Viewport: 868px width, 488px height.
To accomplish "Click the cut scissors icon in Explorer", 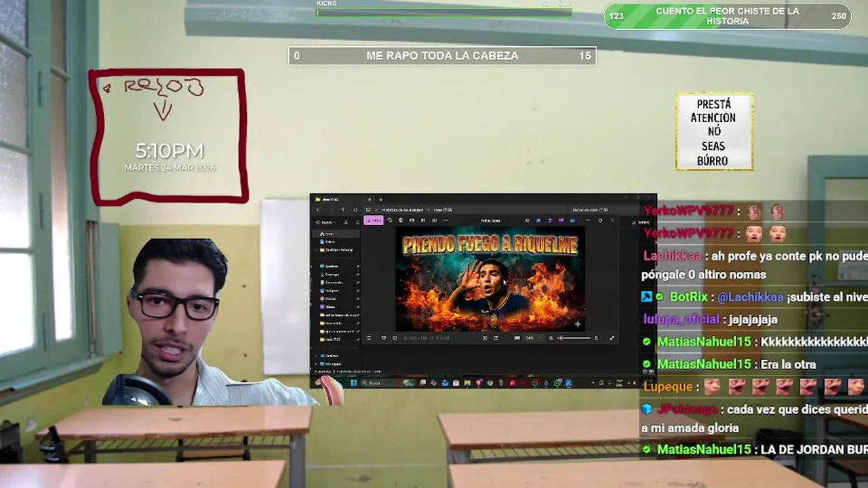I will point(346,222).
